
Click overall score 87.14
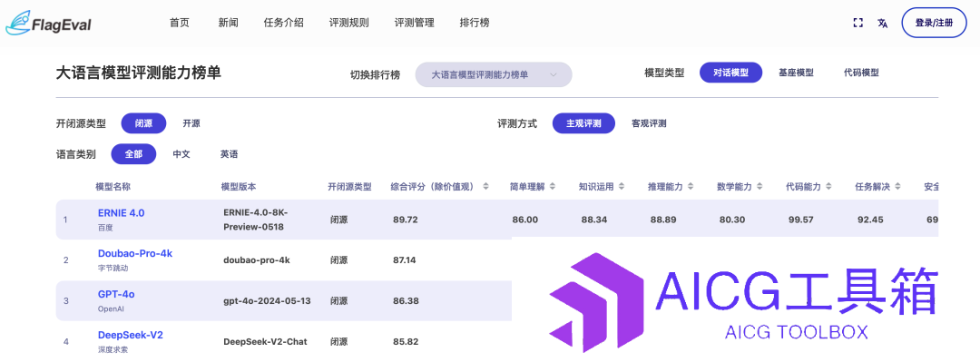(405, 260)
